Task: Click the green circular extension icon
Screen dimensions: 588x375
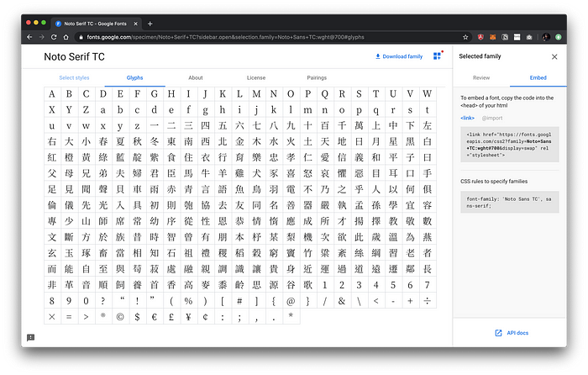Action: tap(559, 37)
